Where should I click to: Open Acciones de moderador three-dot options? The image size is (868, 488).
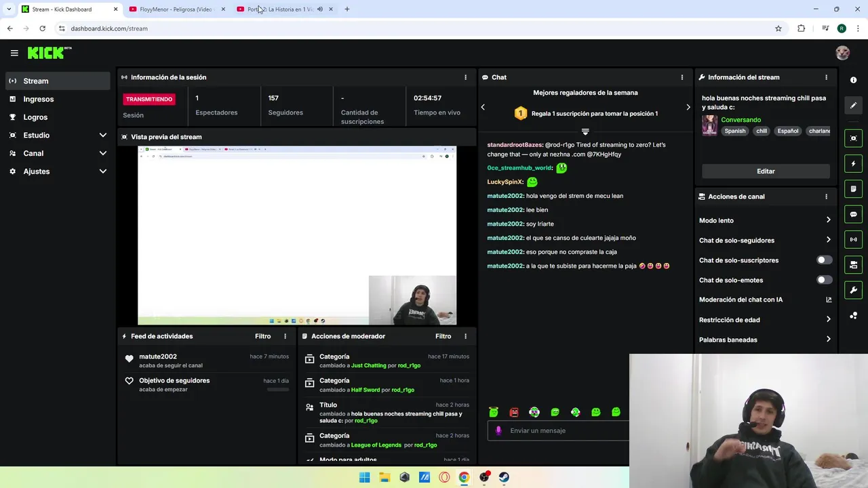(x=465, y=336)
